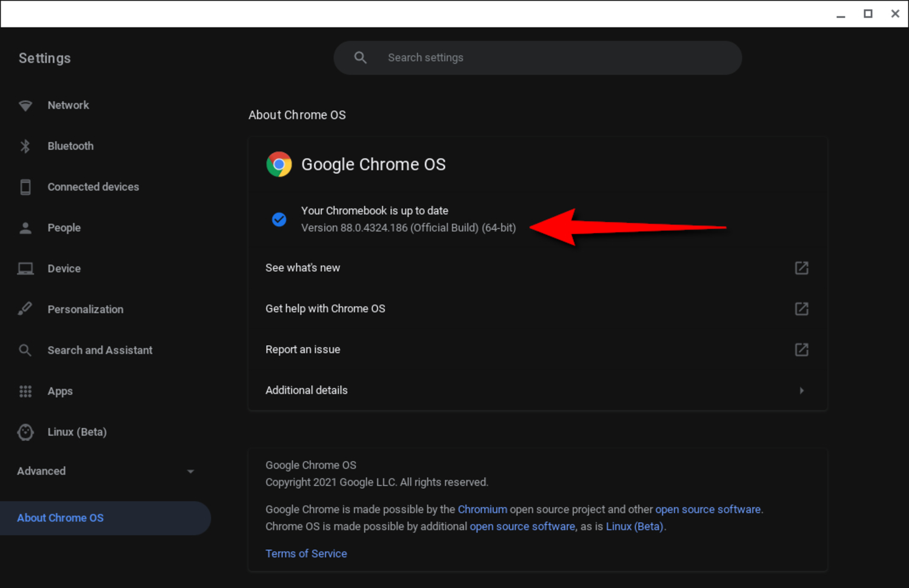This screenshot has width=909, height=588.
Task: Open external link icon for See what's new
Action: pos(802,268)
